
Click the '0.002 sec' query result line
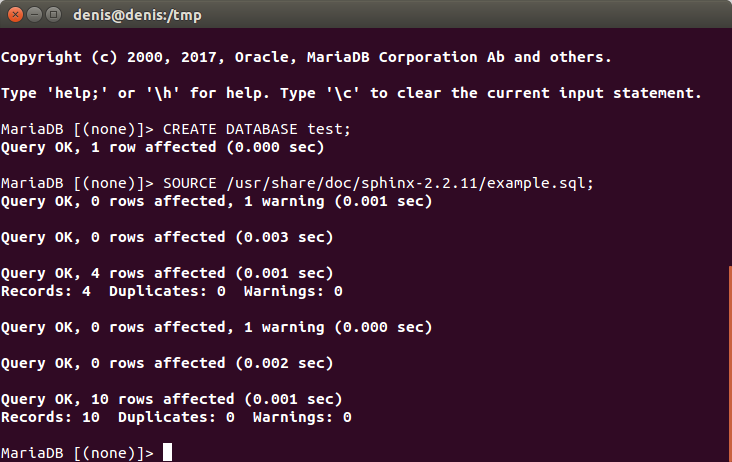(x=167, y=364)
